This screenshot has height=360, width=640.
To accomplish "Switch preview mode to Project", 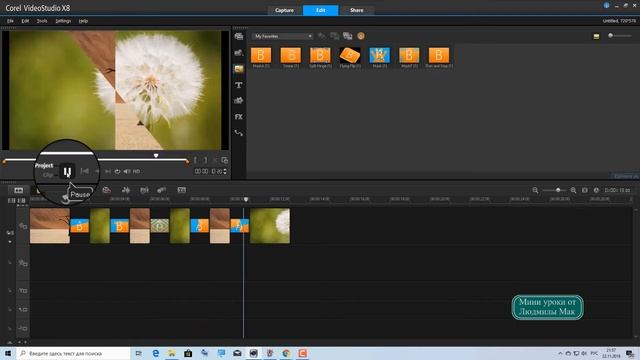I will pyautogui.click(x=44, y=166).
